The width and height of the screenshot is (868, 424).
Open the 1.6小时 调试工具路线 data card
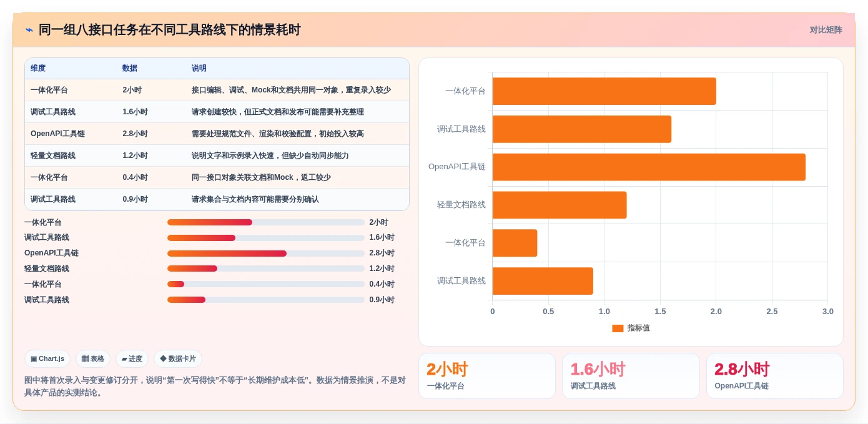(631, 376)
